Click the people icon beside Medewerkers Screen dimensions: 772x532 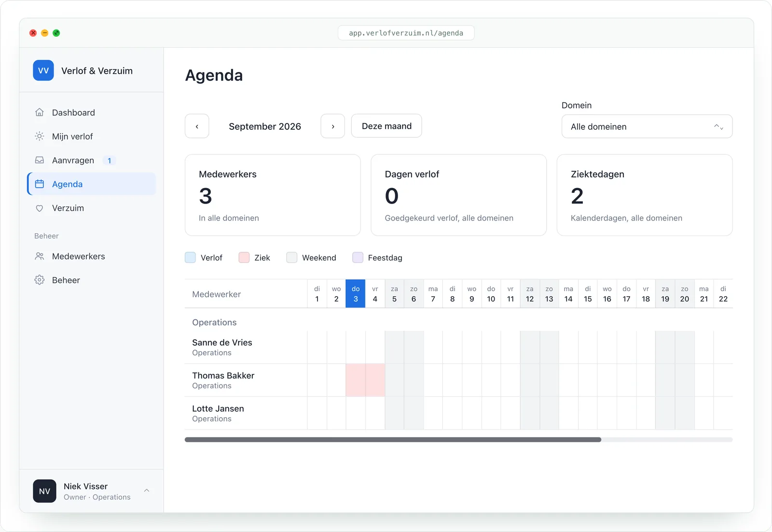pos(40,256)
